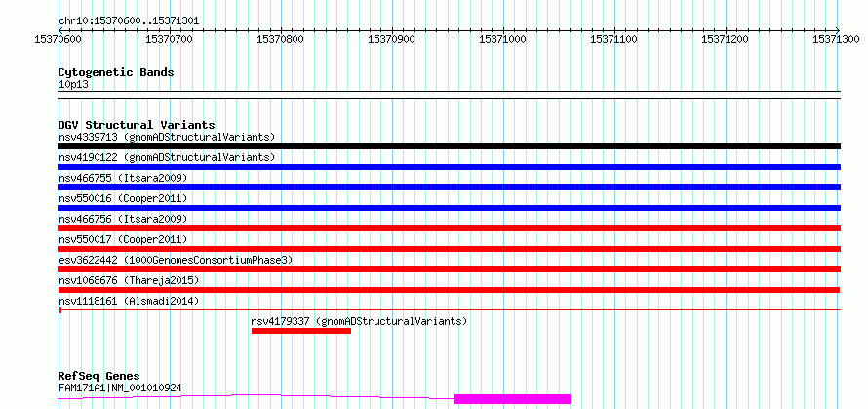The height and width of the screenshot is (409, 868).
Task: Click the FAM171A1 magenta intron line
Action: (256, 395)
